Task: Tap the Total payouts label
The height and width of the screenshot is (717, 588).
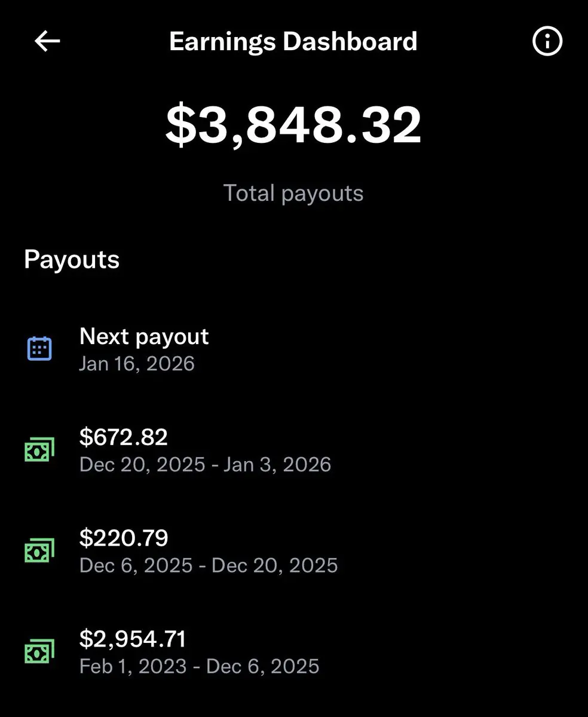Action: 293,193
